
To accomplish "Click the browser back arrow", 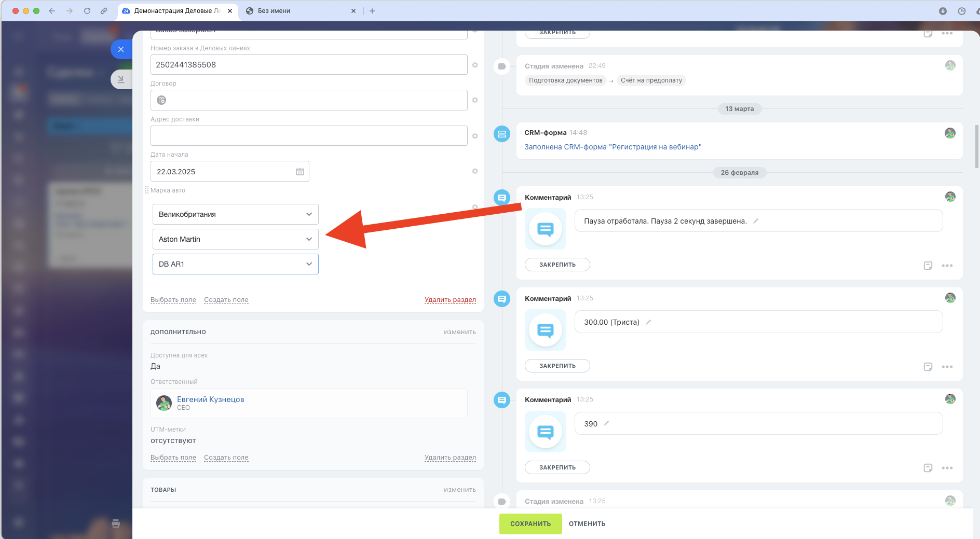I will pyautogui.click(x=52, y=11).
